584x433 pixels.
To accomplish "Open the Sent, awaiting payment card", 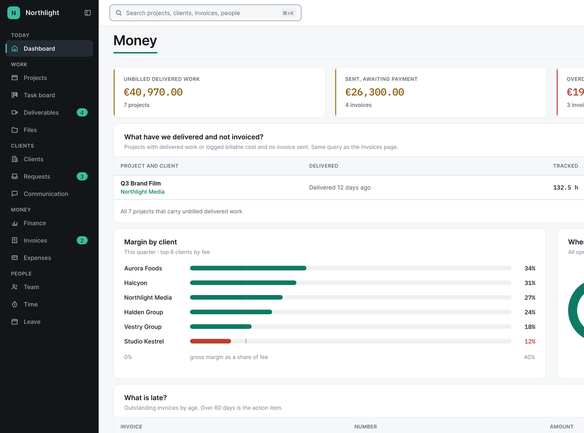I will click(x=441, y=92).
